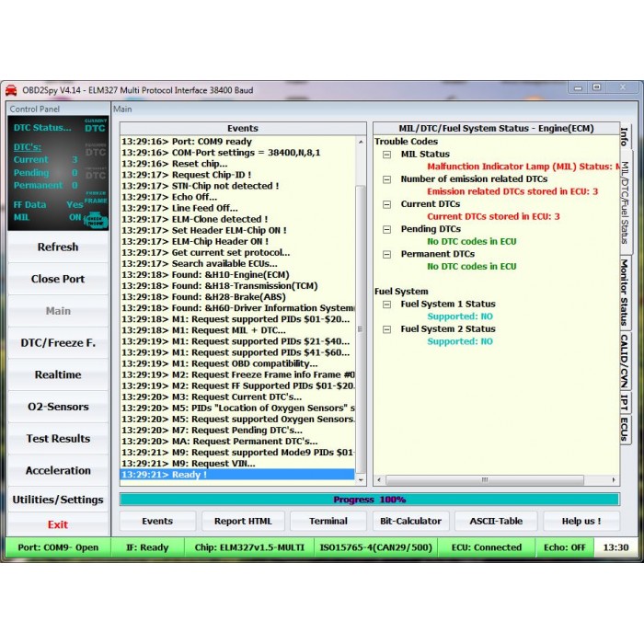The image size is (644, 644).
Task: Click the Current DTC indicator icon
Action: (96, 126)
